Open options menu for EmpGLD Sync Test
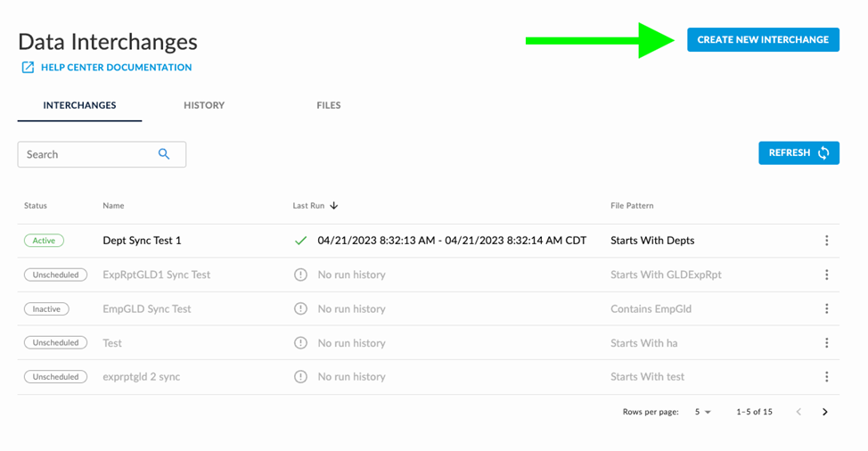Image resolution: width=868 pixels, height=451 pixels. click(826, 309)
